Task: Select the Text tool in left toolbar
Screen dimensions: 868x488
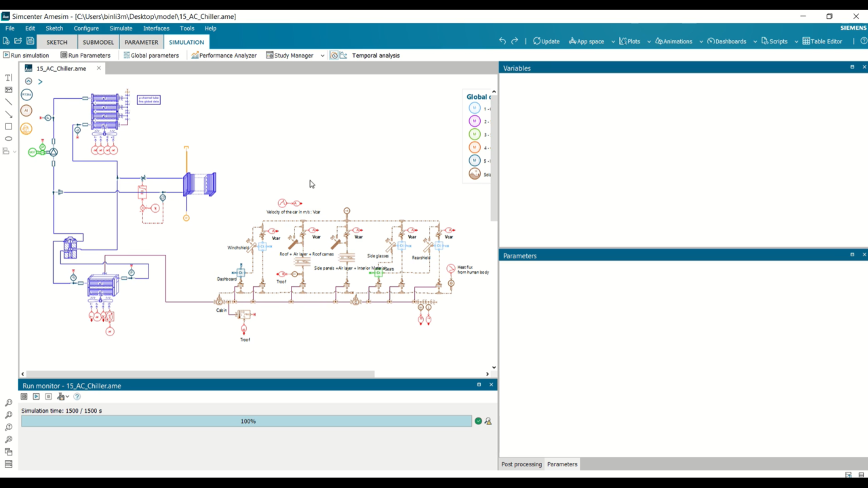Action: tap(9, 78)
